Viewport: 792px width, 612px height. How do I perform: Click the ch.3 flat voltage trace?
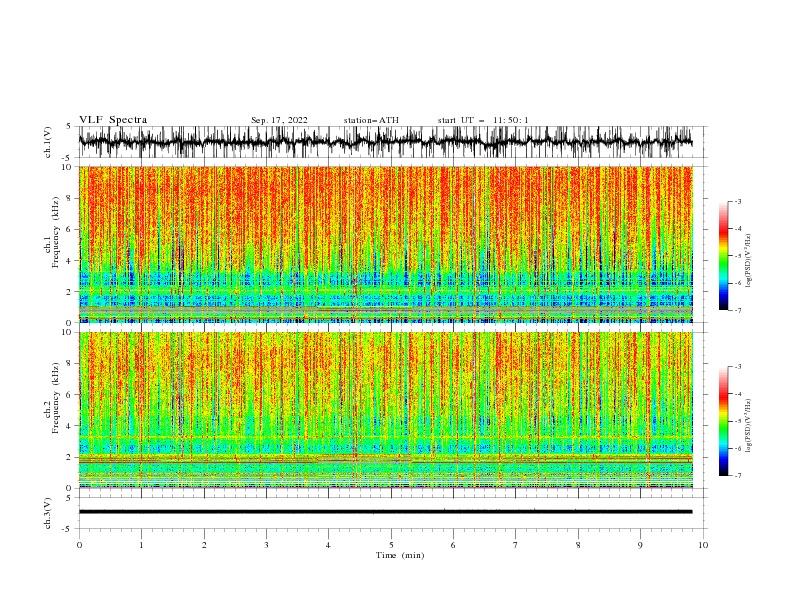tap(385, 512)
